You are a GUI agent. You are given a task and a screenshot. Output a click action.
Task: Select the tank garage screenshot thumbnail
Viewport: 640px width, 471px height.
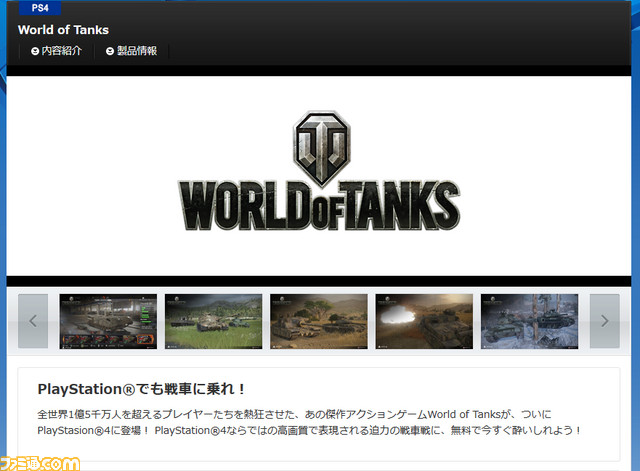(108, 321)
